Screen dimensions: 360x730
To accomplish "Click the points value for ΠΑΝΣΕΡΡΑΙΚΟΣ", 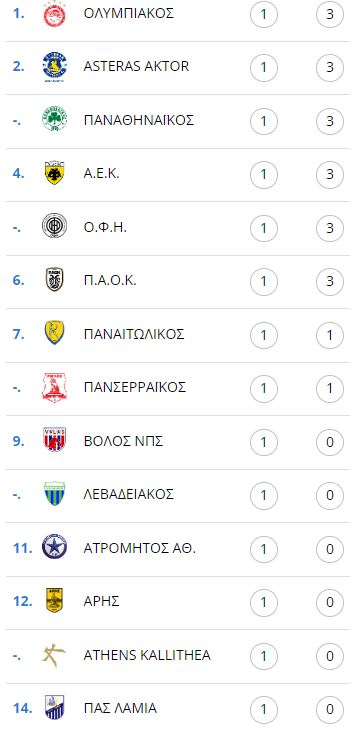I will [330, 389].
